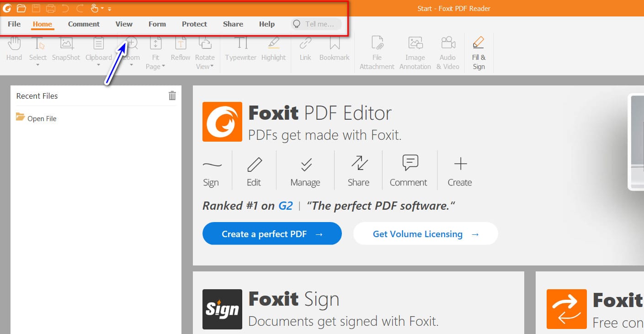Click the Get Volume Licensing button

(426, 234)
